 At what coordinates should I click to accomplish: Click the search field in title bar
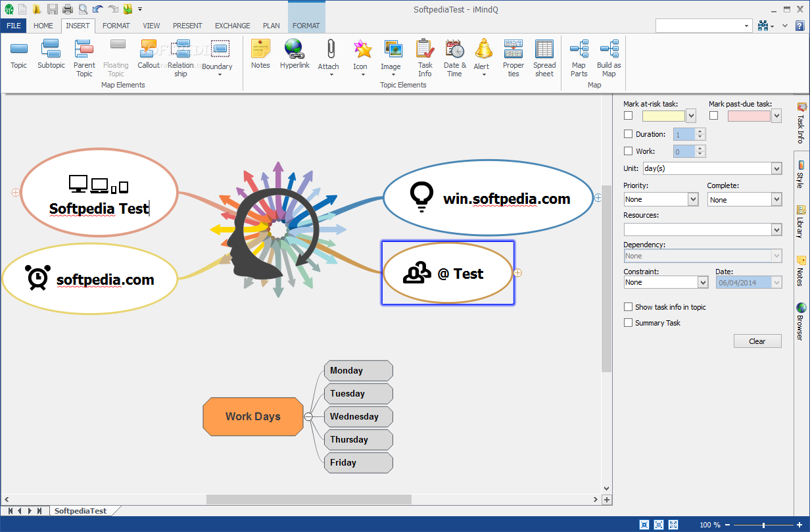[703, 26]
